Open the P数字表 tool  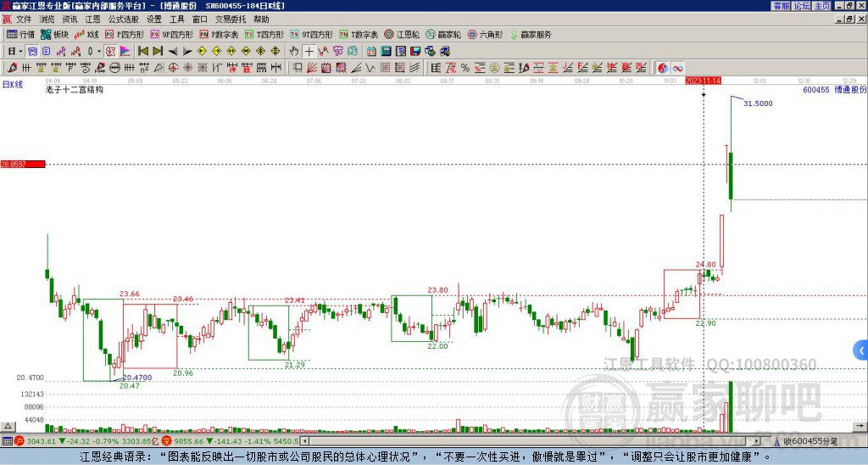[219, 34]
